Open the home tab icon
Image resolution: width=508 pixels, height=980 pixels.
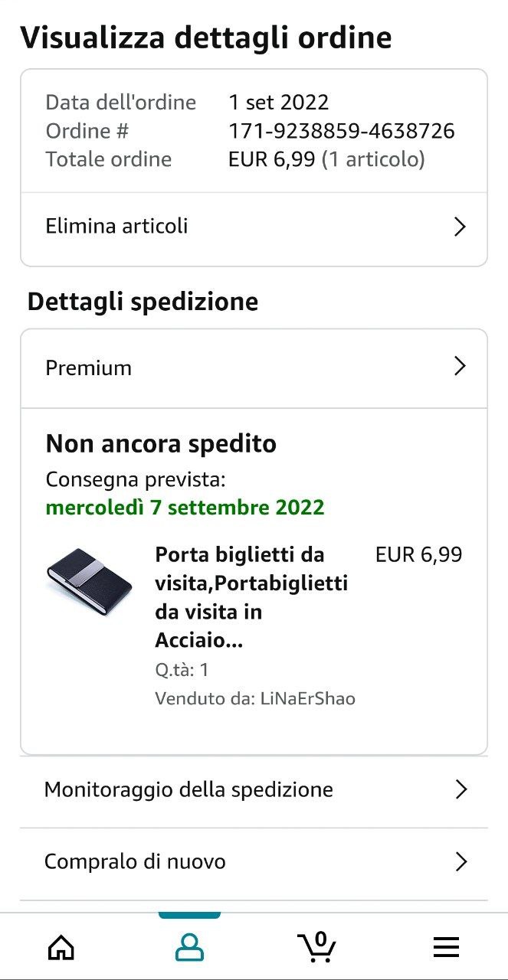click(62, 948)
